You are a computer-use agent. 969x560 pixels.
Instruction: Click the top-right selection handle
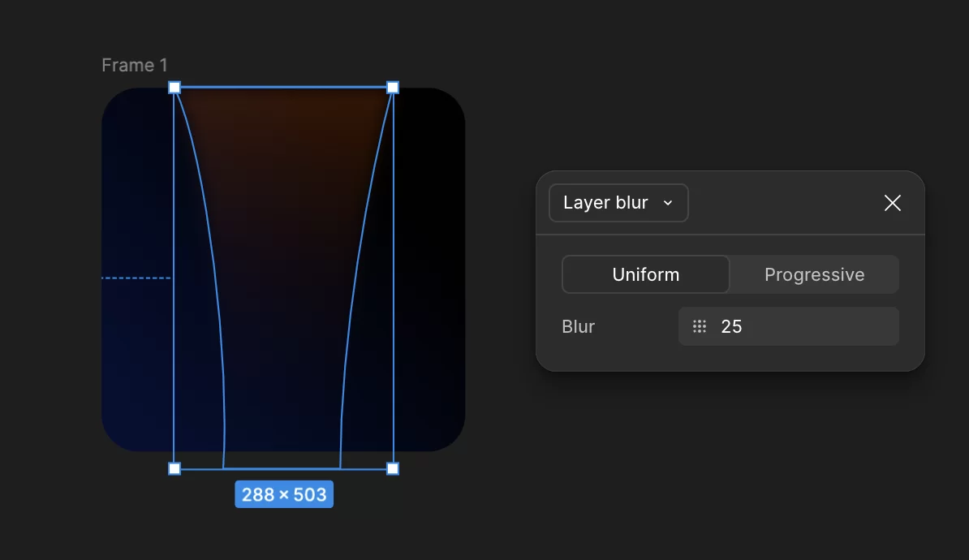(x=393, y=87)
